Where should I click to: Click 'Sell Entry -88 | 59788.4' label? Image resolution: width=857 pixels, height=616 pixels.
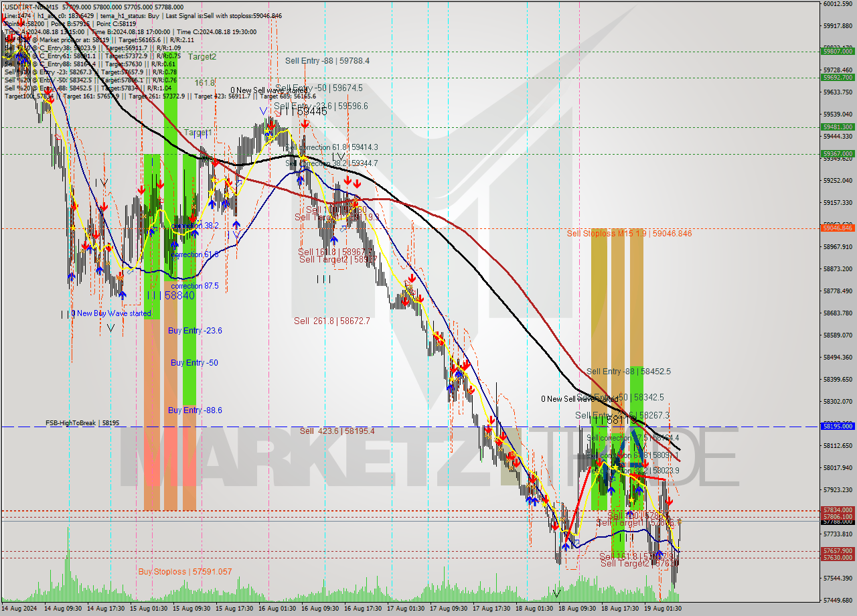(x=327, y=61)
